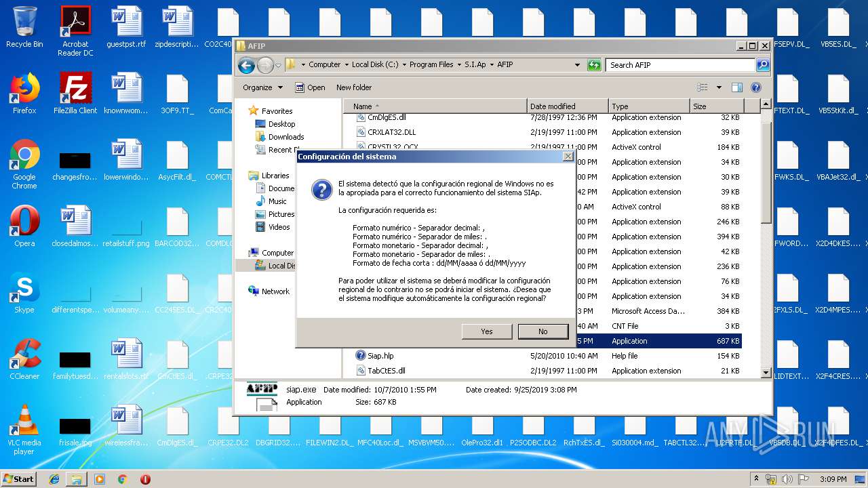Open Explorer help question mark icon

click(x=756, y=87)
